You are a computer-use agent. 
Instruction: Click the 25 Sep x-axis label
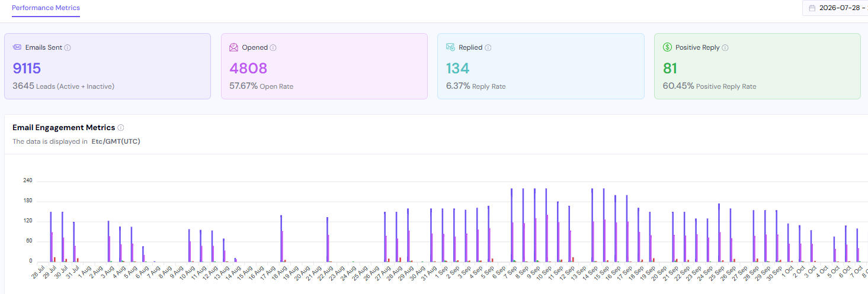717,273
